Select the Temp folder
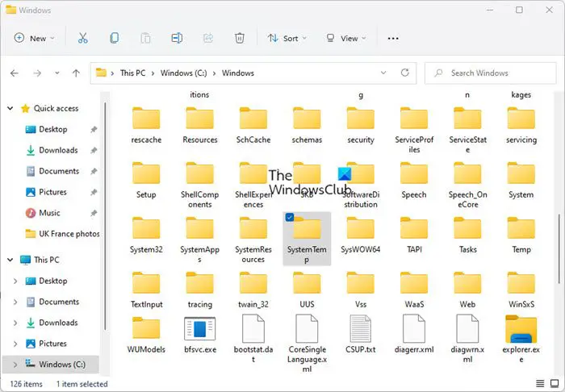Image resolution: width=565 pixels, height=392 pixels. (x=521, y=236)
